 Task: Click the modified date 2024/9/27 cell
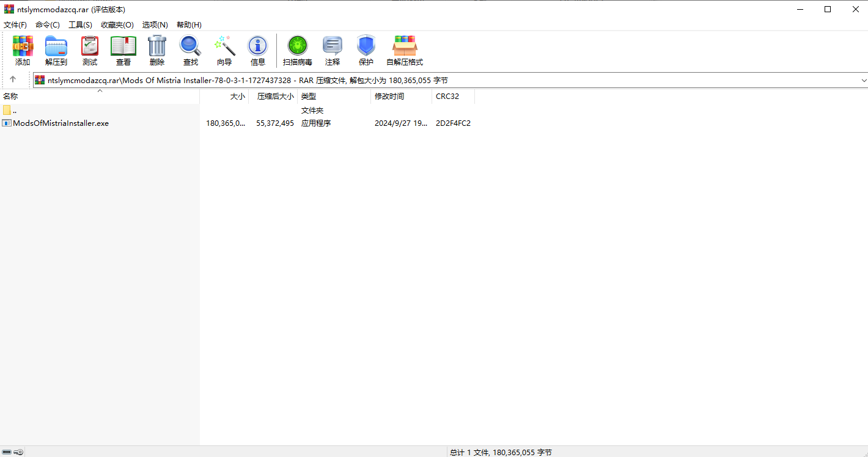401,123
